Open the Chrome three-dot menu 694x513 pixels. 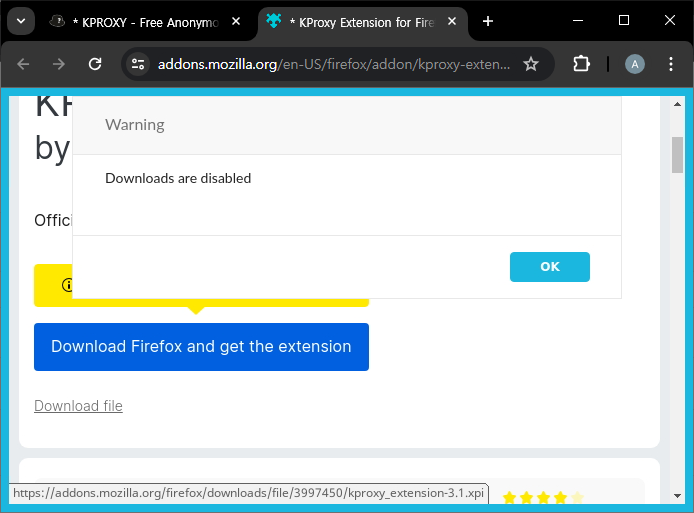671,64
